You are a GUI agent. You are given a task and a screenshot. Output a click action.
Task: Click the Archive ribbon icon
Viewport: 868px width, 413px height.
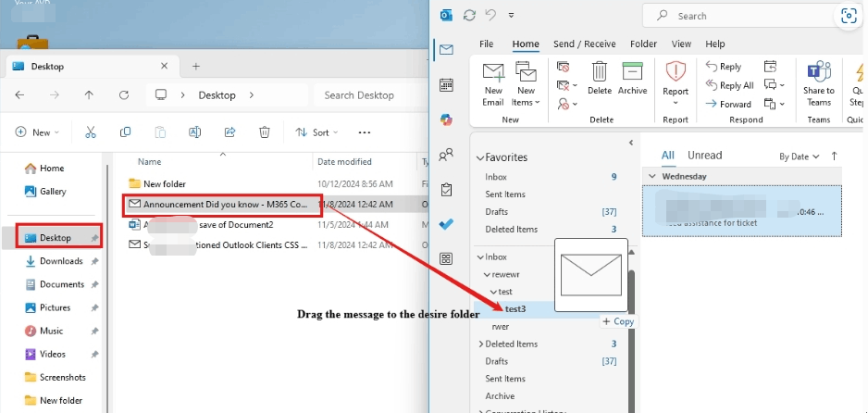click(x=632, y=79)
